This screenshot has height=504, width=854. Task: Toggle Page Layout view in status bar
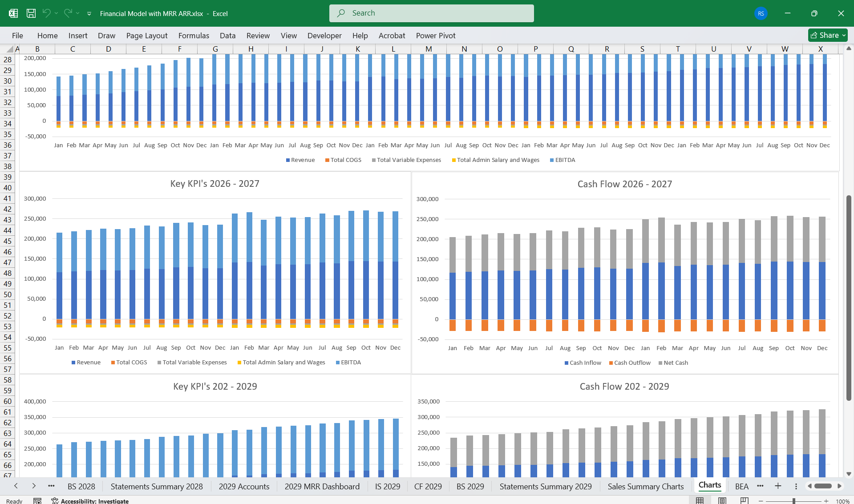coord(722,500)
